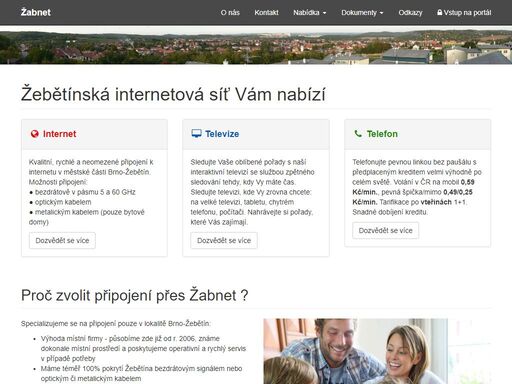This screenshot has width=512, height=384.
Task: Click the line 'Specializujeme se na připojení pouze'
Action: click(x=116, y=323)
